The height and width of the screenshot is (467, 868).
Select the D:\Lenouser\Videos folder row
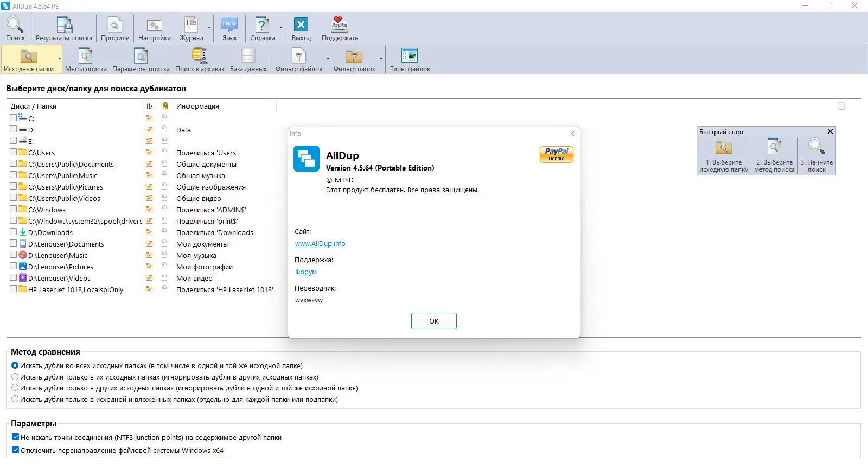pos(59,278)
